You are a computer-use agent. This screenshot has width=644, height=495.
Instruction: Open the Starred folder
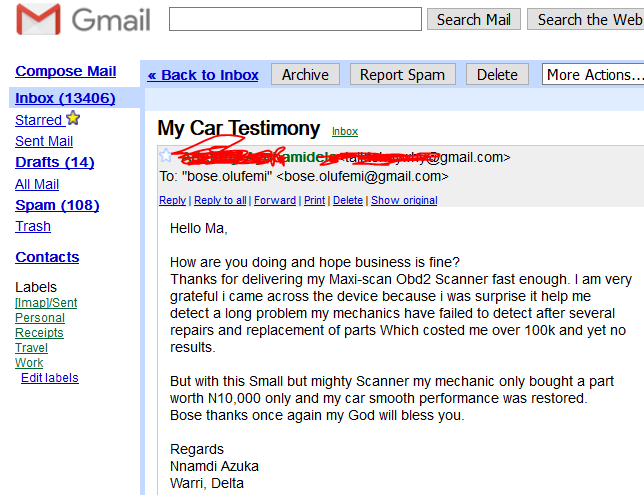pos(39,120)
